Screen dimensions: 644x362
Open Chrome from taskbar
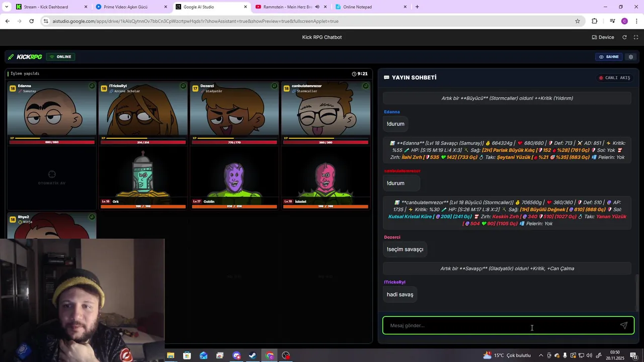pyautogui.click(x=270, y=355)
